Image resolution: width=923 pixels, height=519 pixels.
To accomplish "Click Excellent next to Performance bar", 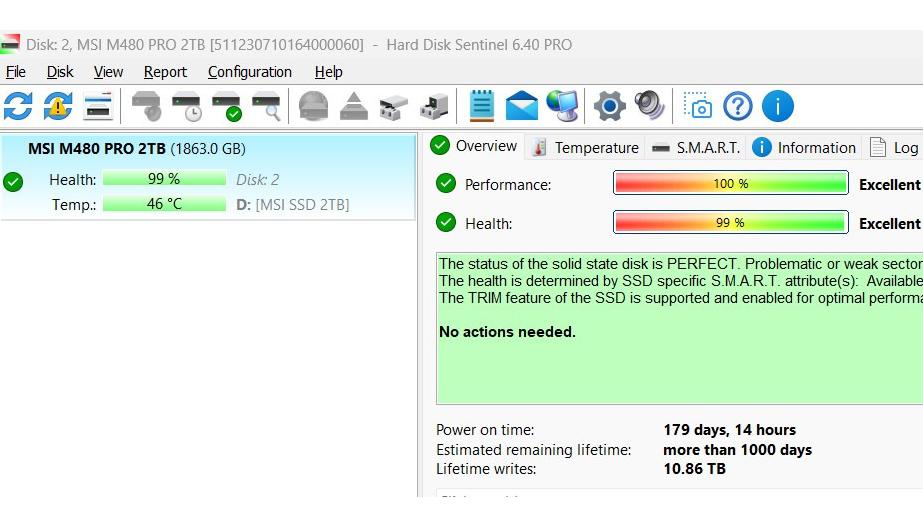I will pos(889,185).
